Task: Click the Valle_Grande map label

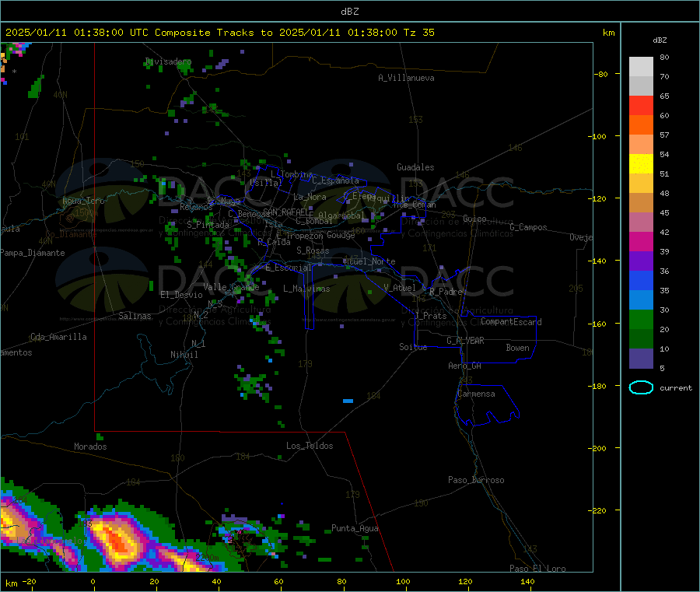Action: [x=231, y=287]
